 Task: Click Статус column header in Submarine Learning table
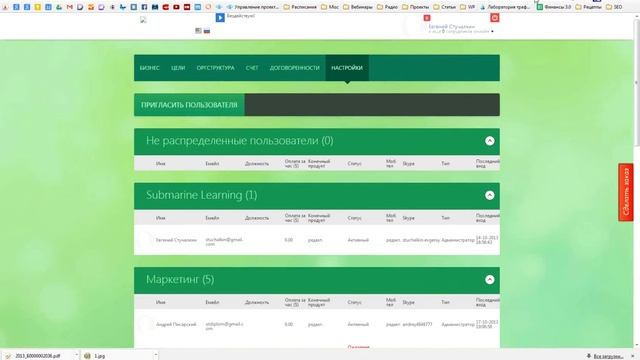coord(354,218)
